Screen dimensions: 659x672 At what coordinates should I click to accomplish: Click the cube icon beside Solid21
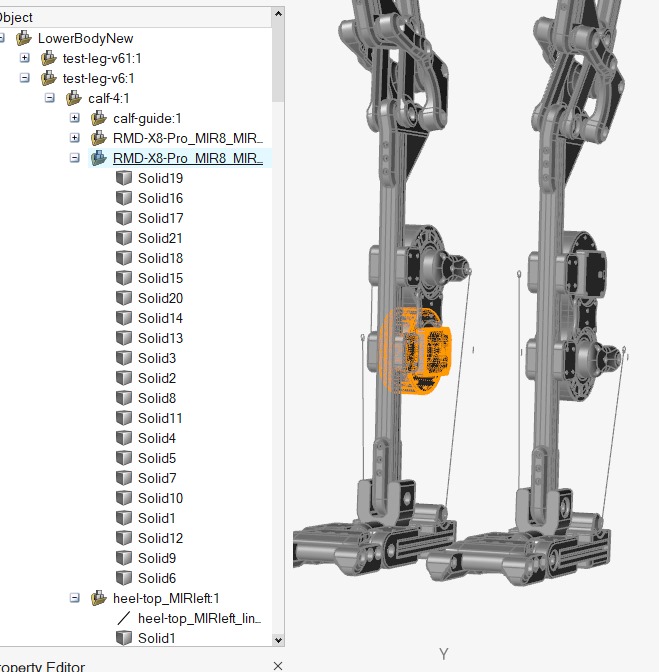(x=124, y=238)
